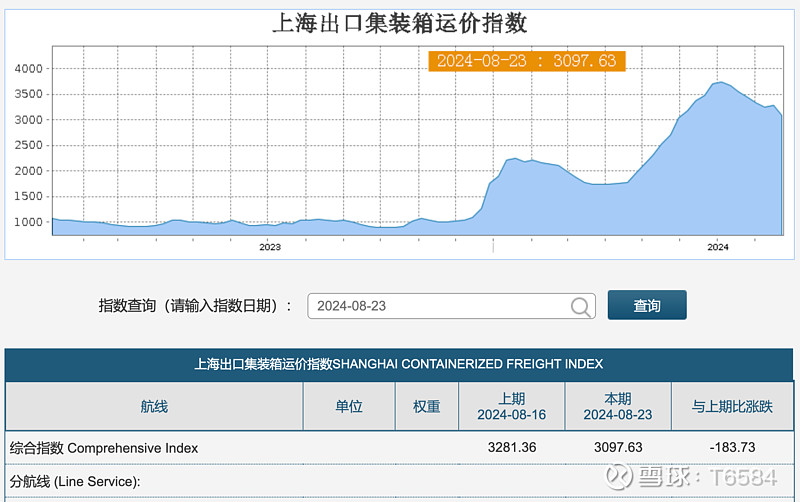800x502 pixels.
Task: Click the 指数查询 date prompt label
Action: tap(195, 306)
